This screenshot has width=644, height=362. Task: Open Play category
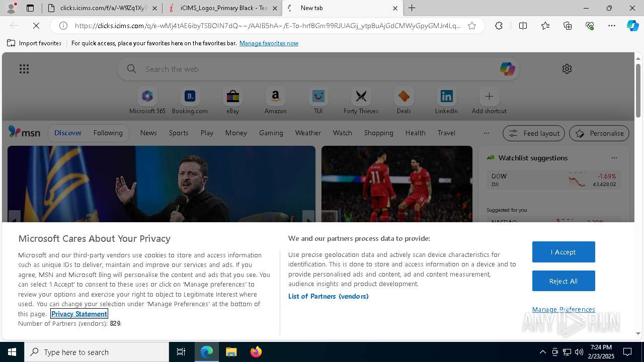coord(207,133)
